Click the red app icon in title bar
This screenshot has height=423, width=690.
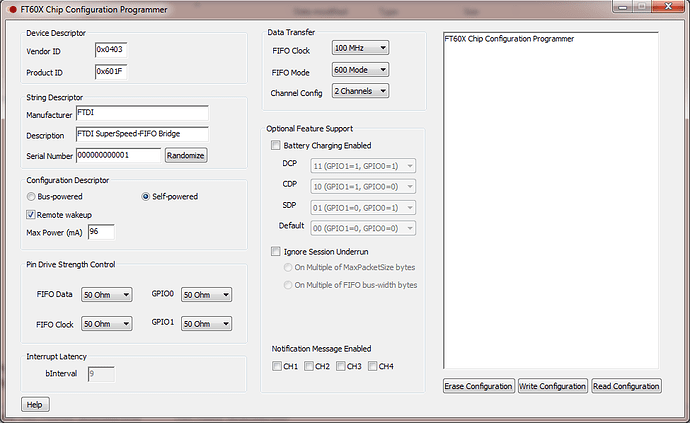pos(13,10)
